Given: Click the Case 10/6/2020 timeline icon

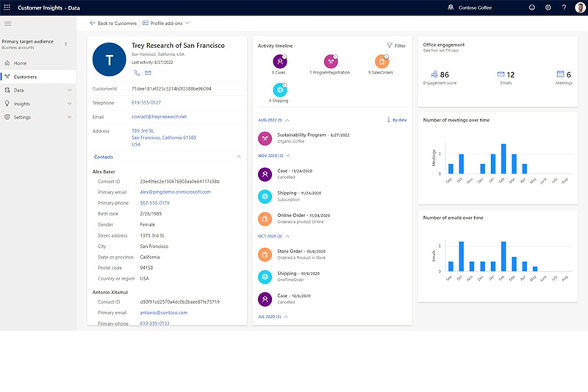Looking at the screenshot, I should point(265,299).
